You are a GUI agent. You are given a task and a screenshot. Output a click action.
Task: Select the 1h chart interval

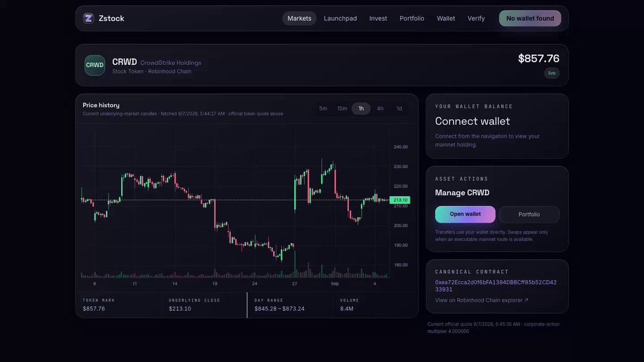point(361,108)
